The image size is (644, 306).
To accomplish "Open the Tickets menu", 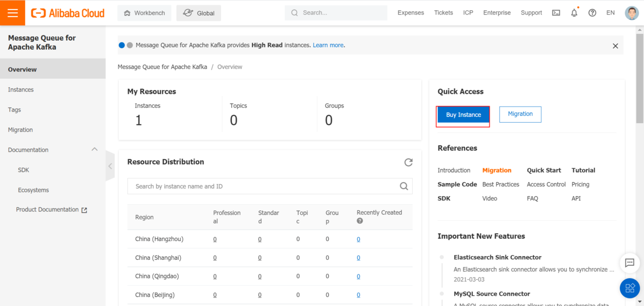I will (x=443, y=13).
